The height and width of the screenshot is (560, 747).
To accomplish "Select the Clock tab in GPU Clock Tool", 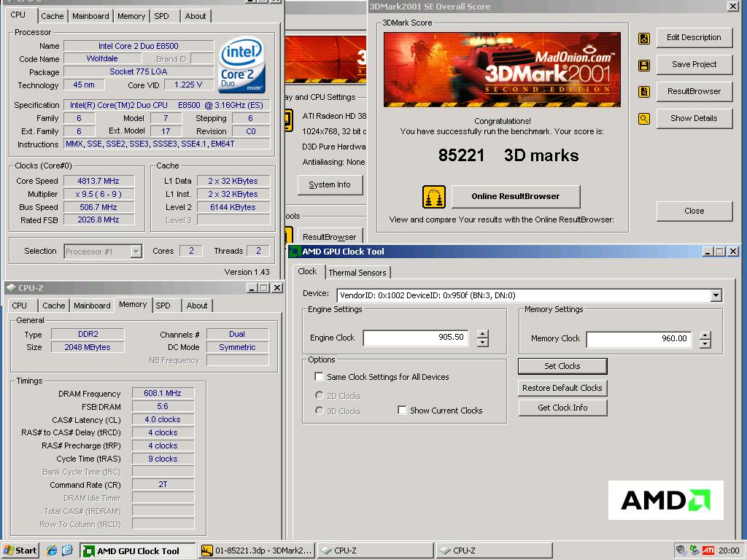I will coord(307,271).
